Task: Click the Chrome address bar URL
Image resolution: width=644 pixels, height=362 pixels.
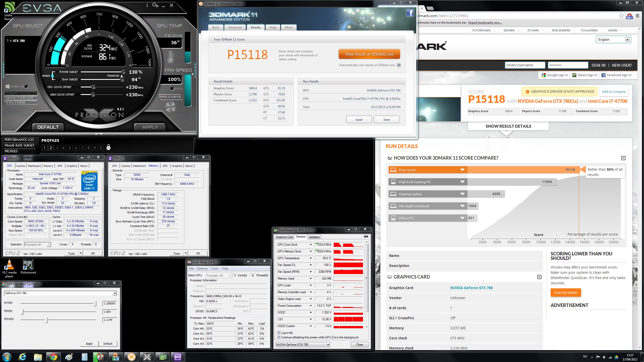Action: (443, 16)
